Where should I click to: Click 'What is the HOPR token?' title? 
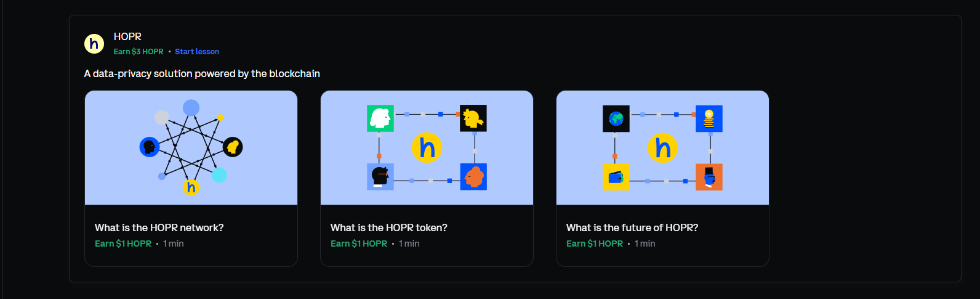pos(389,227)
